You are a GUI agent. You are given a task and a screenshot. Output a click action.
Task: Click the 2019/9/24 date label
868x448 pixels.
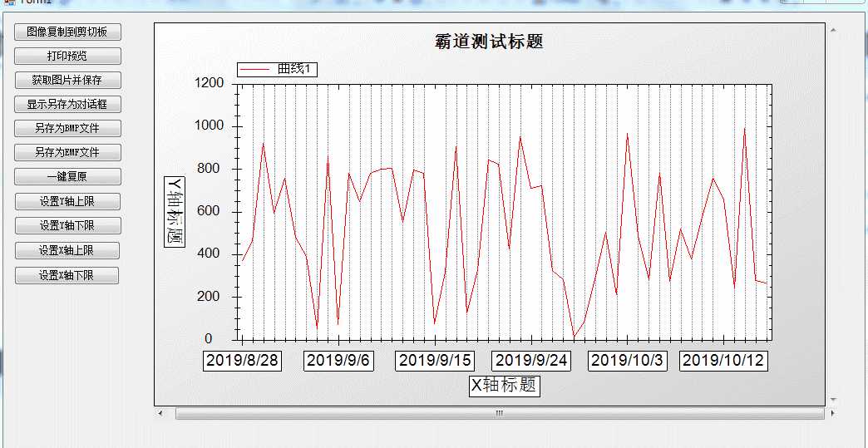(x=531, y=361)
